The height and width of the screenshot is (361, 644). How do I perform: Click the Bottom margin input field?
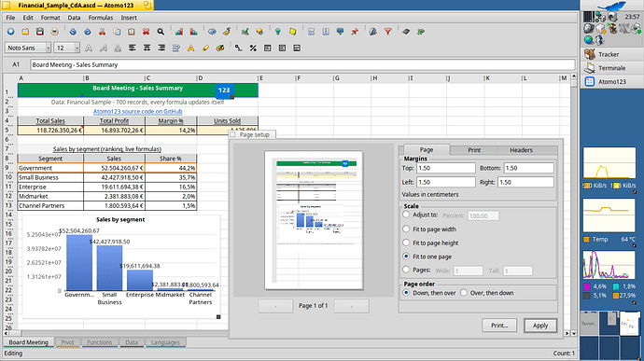pos(529,168)
